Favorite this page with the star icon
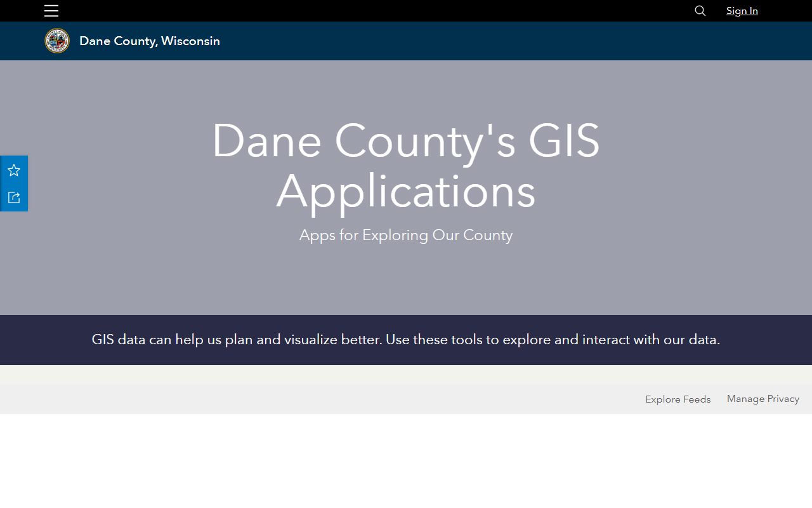The image size is (812, 508). pos(14,170)
